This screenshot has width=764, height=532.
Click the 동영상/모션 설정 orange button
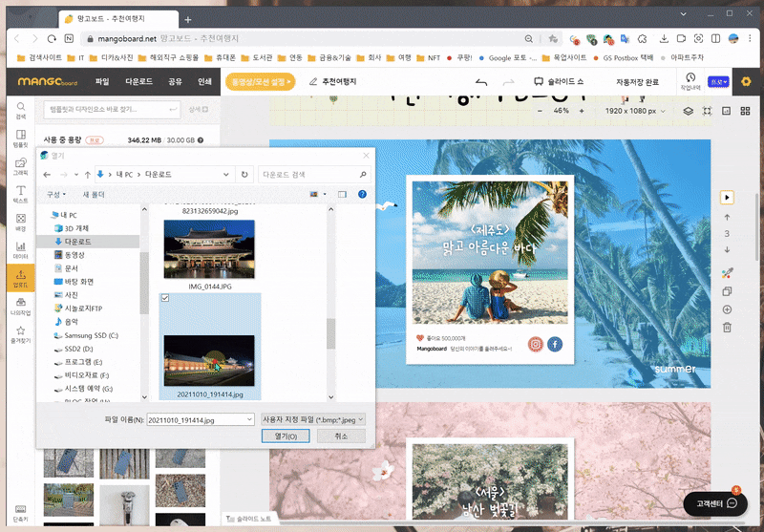(x=260, y=81)
